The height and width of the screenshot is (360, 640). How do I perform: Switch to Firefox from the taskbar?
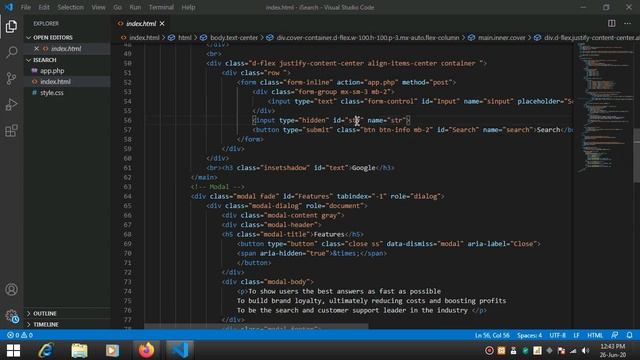(146, 351)
